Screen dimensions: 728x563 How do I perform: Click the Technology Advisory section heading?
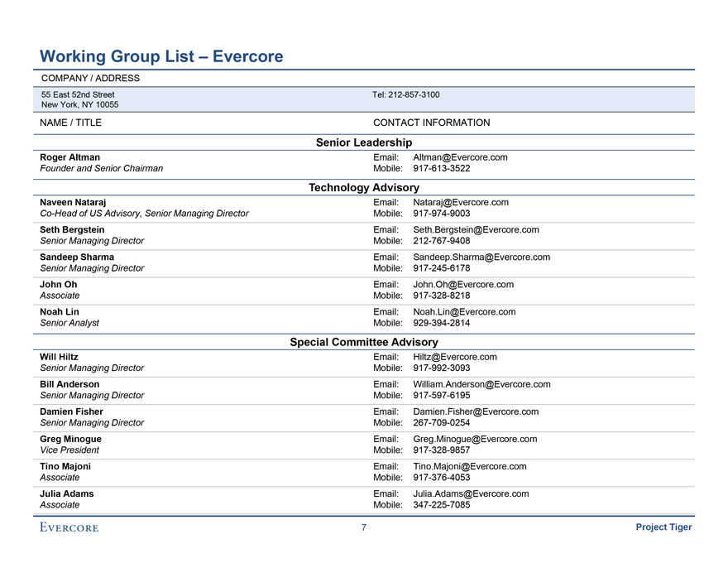(364, 188)
